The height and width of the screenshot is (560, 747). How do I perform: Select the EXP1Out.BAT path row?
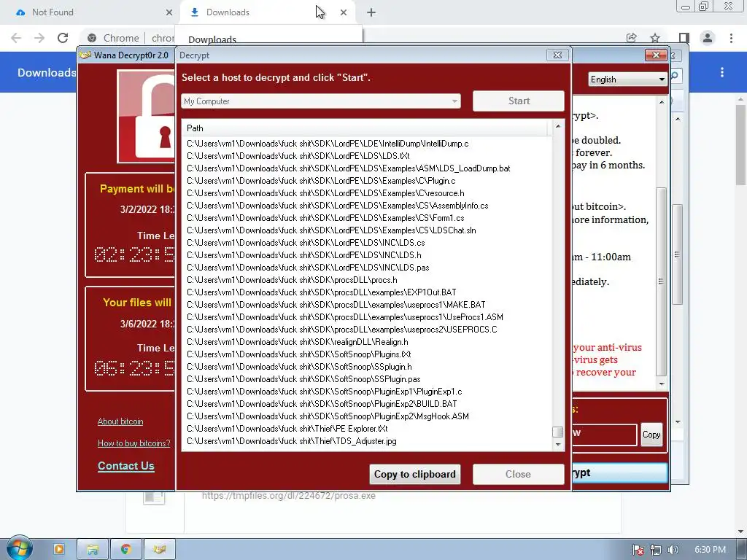(x=321, y=292)
